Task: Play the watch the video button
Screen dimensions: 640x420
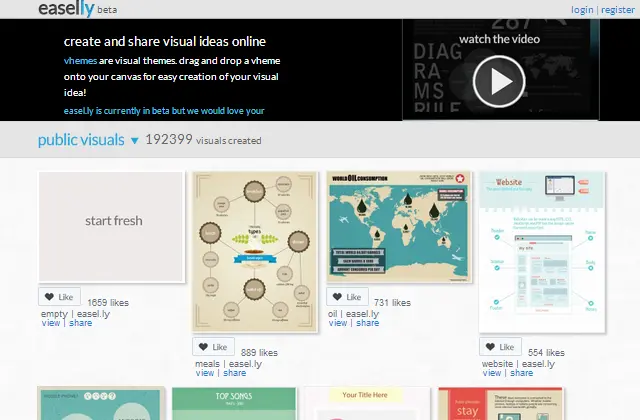Action: [x=499, y=81]
